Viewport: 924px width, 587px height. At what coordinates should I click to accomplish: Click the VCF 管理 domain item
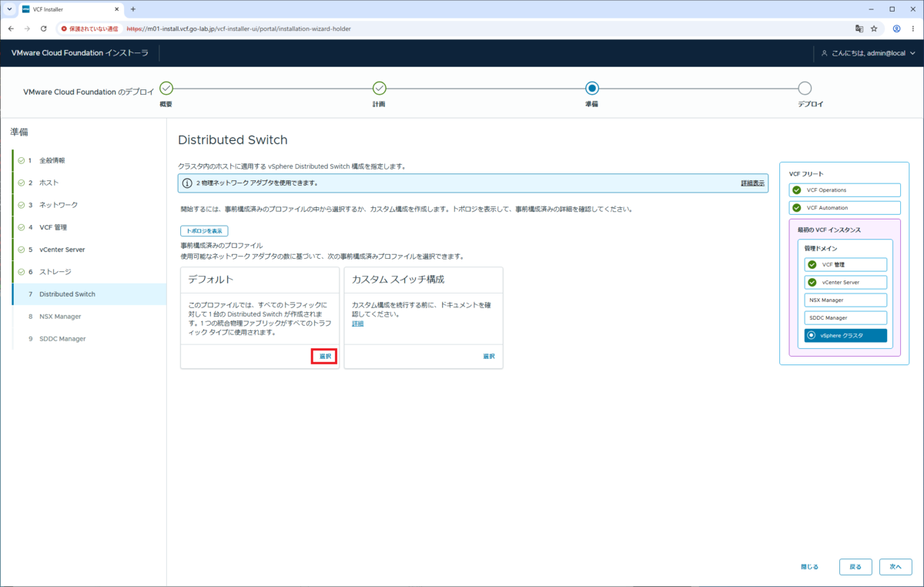tap(845, 264)
